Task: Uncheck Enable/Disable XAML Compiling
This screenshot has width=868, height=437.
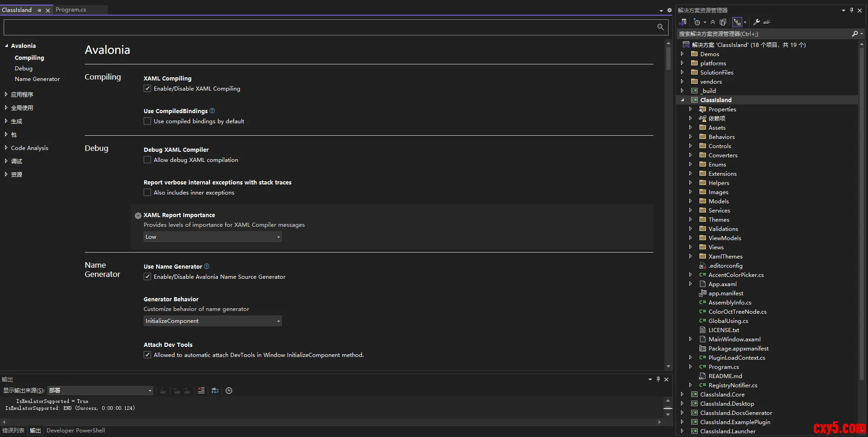Action: pos(147,88)
